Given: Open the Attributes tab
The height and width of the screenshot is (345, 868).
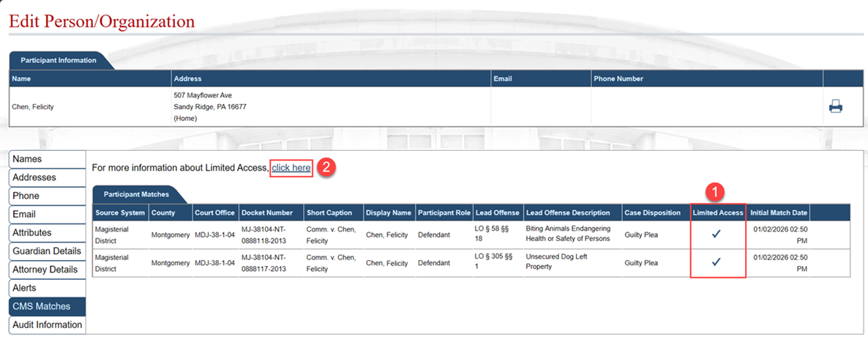Looking at the screenshot, I should (x=31, y=232).
